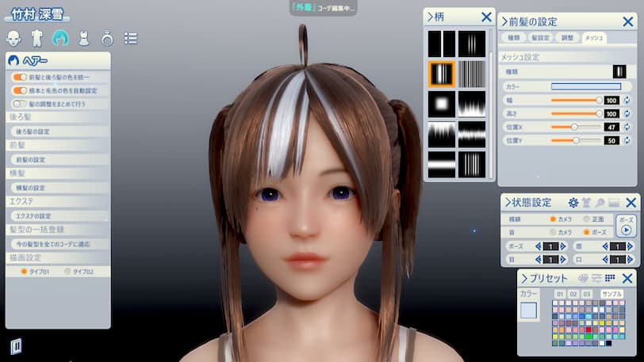Go to previous 眉 option
Screen dimensions: 644x362
click(x=605, y=246)
